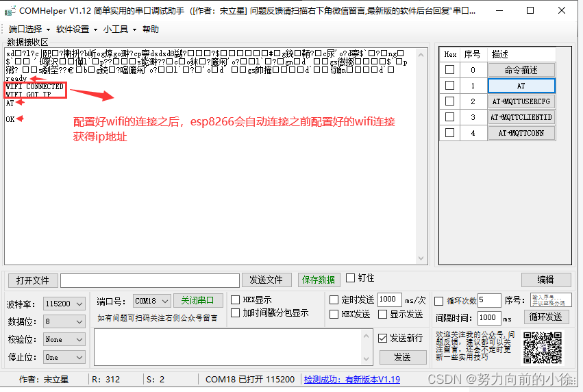Click the COMHelper app icon in title bar

[10, 11]
